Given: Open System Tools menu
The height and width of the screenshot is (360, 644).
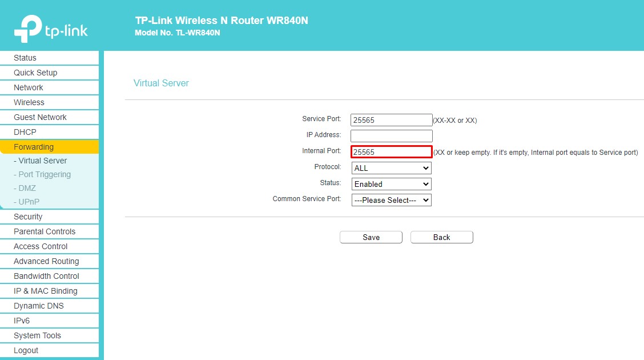Looking at the screenshot, I should [x=49, y=335].
